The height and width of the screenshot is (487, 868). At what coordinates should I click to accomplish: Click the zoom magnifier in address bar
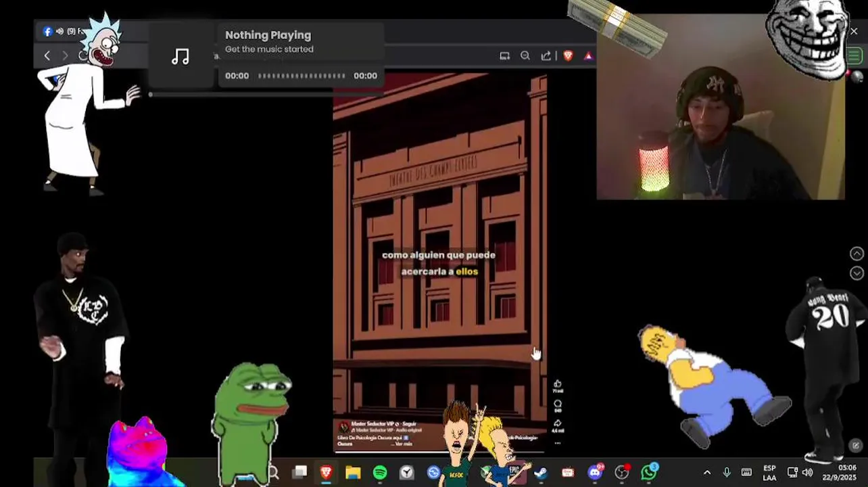pos(525,56)
